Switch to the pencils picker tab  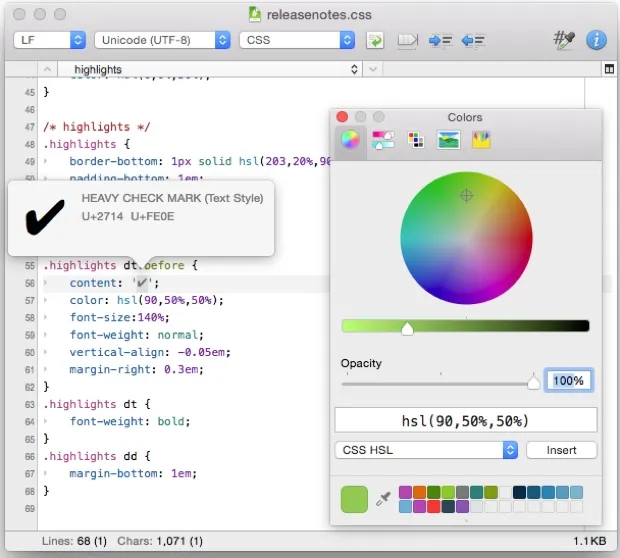tap(481, 140)
